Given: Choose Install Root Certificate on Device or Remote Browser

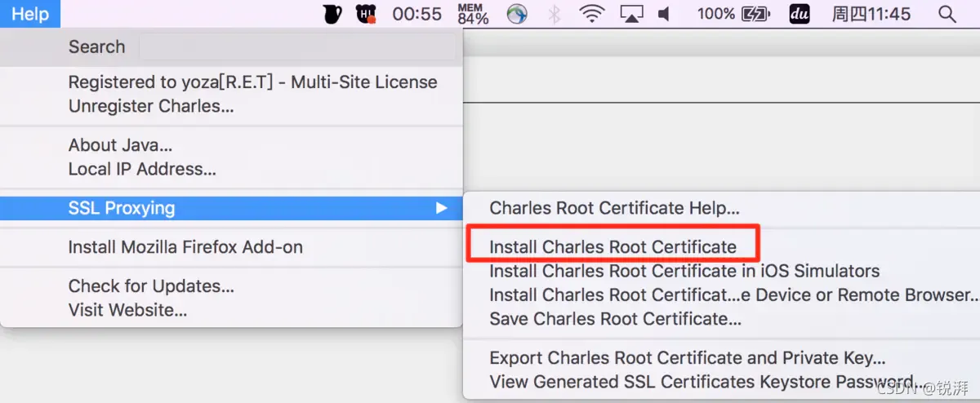Looking at the screenshot, I should tap(733, 294).
